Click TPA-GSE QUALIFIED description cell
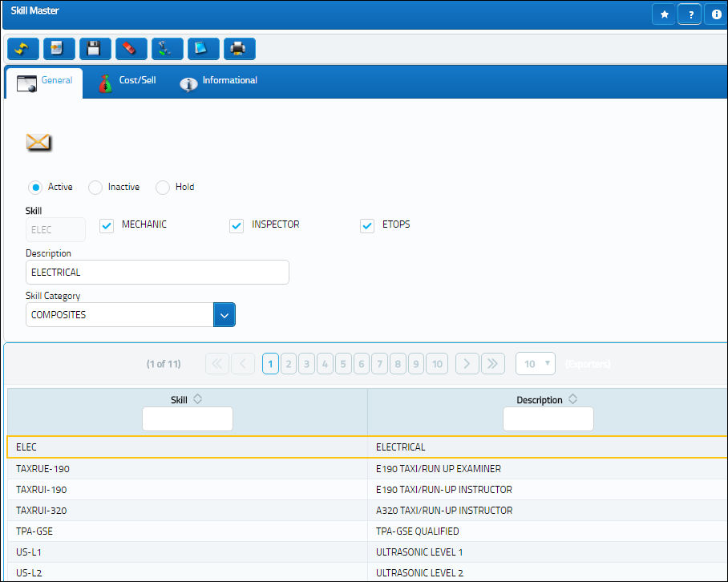The height and width of the screenshot is (582, 728). pyautogui.click(x=418, y=531)
